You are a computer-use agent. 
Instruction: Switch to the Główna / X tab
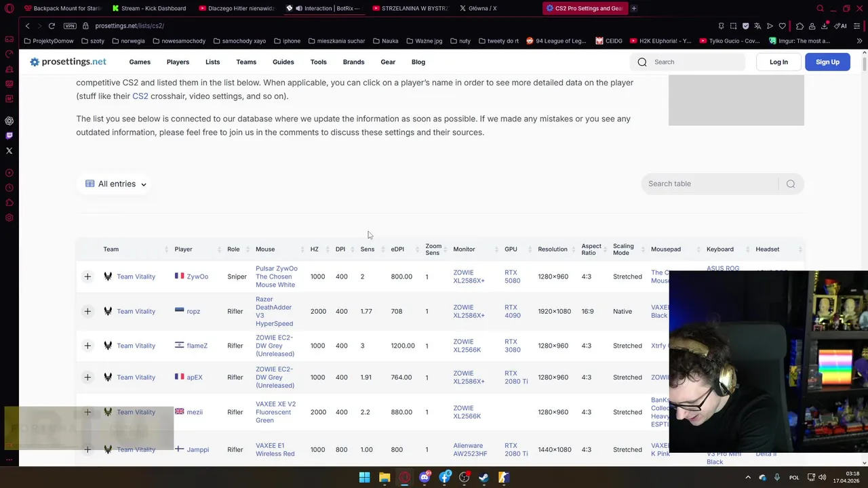pyautogui.click(x=483, y=8)
